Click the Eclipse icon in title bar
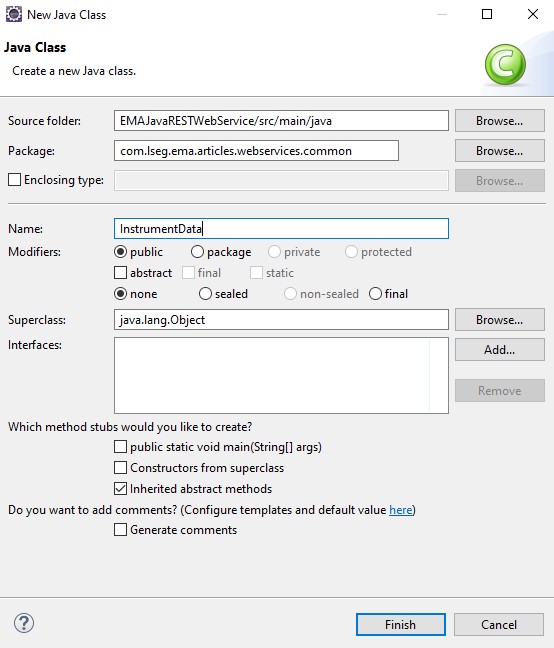Viewport: 554px width, 648px height. click(x=14, y=14)
